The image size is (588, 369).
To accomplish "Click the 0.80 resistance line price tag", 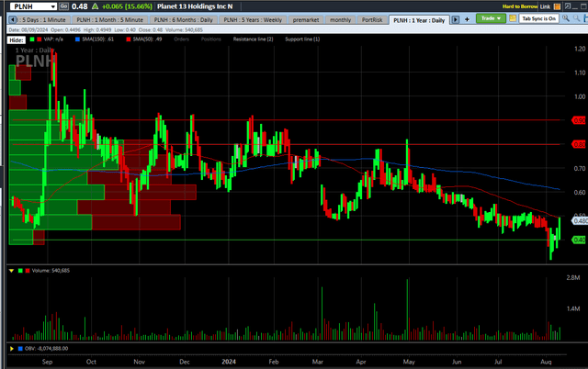I will [x=580, y=144].
